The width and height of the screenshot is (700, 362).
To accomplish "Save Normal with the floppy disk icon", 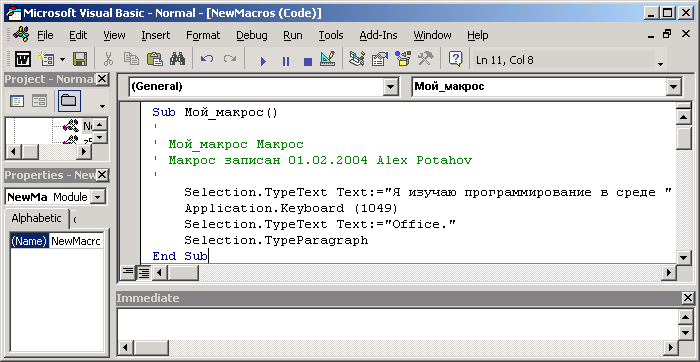I will point(80,59).
